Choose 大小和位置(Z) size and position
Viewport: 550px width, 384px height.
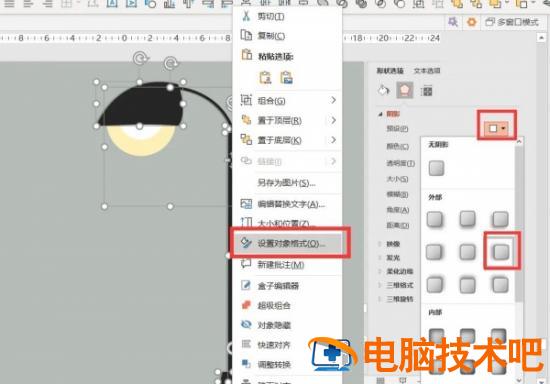coord(287,223)
